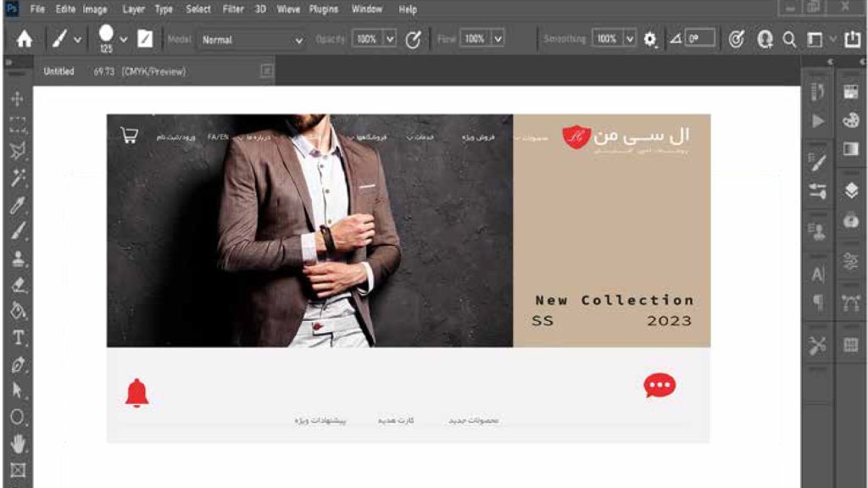Open the Brush Preset picker dropdown
Viewport: 868px width, 488px height.
pos(124,39)
